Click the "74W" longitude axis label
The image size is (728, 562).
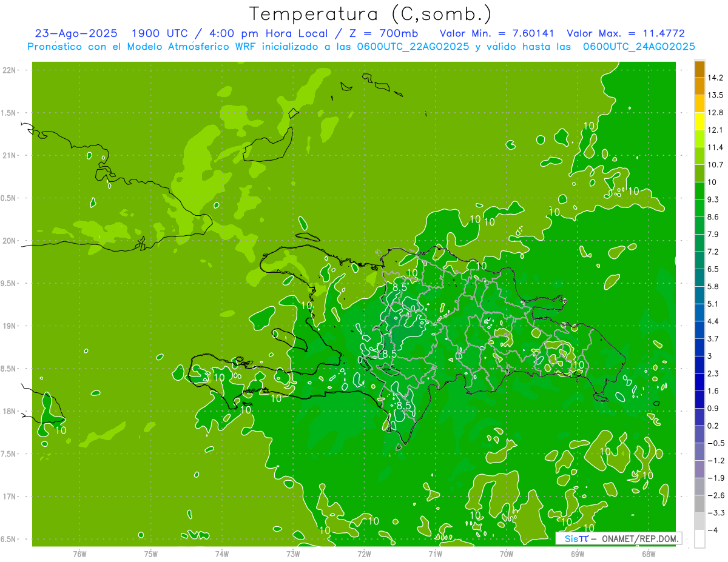coord(221,554)
